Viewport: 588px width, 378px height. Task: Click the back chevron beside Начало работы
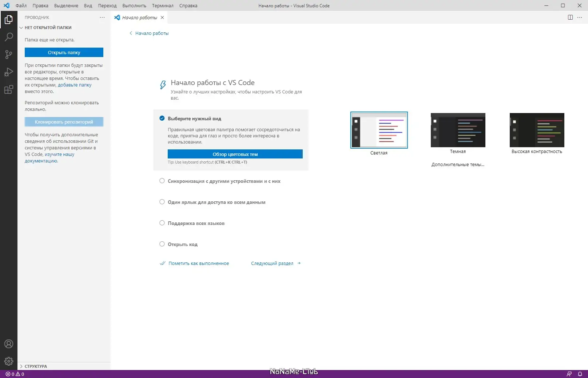pos(131,33)
